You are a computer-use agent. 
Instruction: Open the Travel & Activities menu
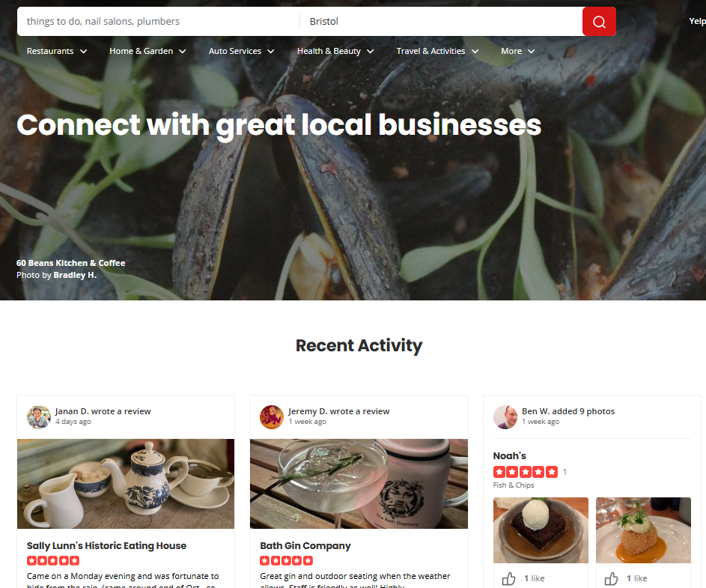pos(437,51)
